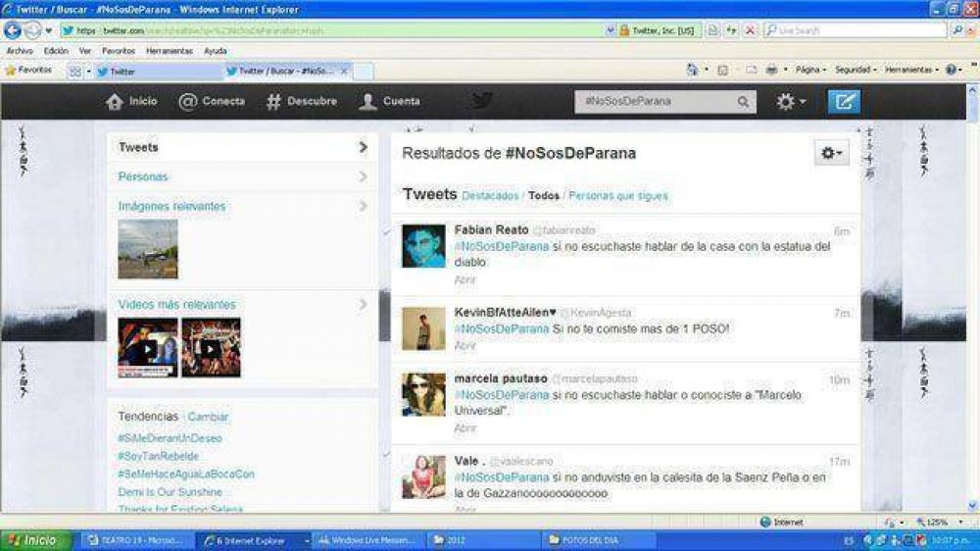This screenshot has width=980, height=551.
Task: Click Abrir under marcela pautaso's tweet
Action: 465,428
